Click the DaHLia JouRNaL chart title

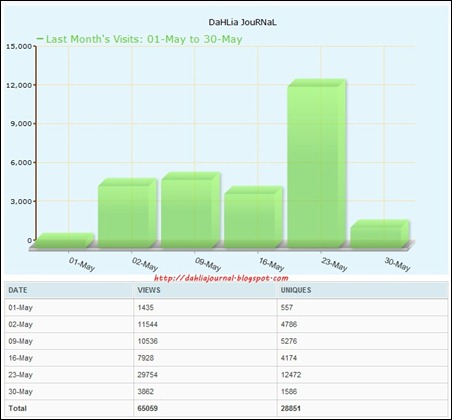pos(242,22)
